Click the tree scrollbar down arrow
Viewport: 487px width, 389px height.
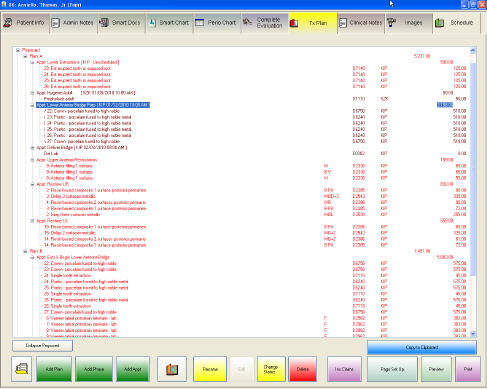click(473, 333)
